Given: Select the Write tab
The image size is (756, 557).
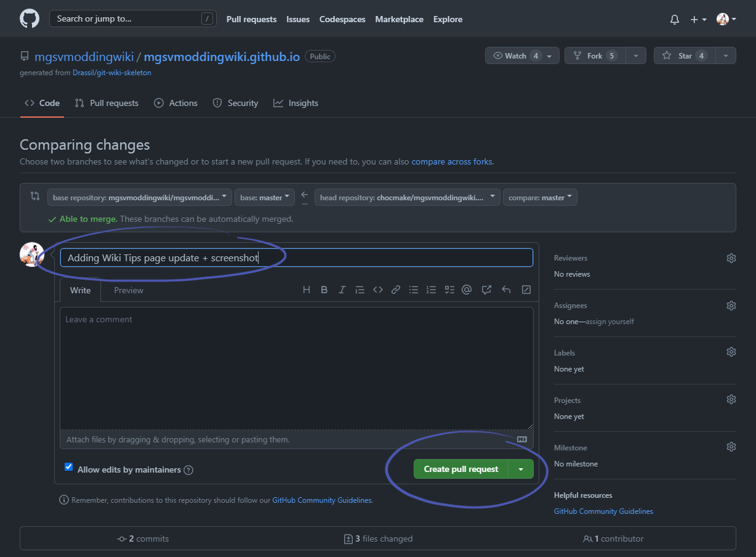Looking at the screenshot, I should coord(80,290).
